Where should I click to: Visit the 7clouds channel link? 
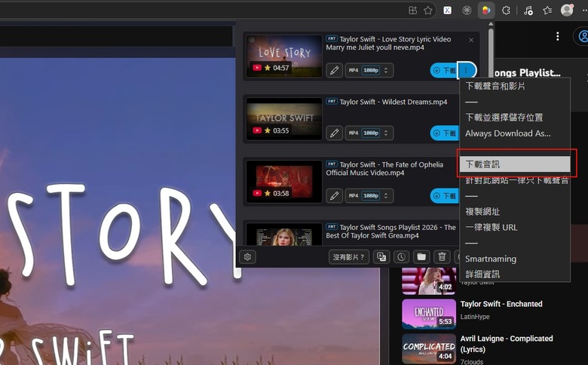coord(472,362)
